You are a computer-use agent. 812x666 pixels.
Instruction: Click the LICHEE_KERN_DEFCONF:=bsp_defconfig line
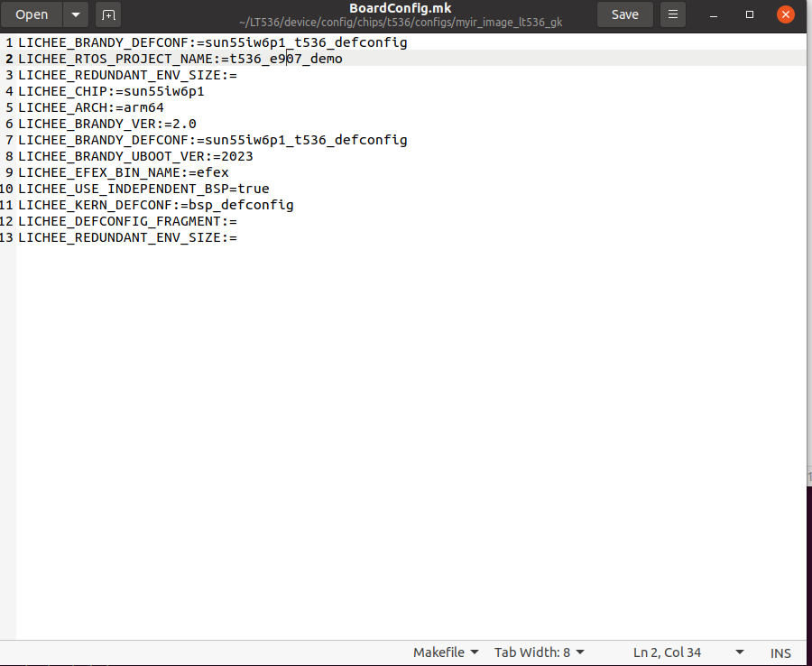[x=156, y=205]
